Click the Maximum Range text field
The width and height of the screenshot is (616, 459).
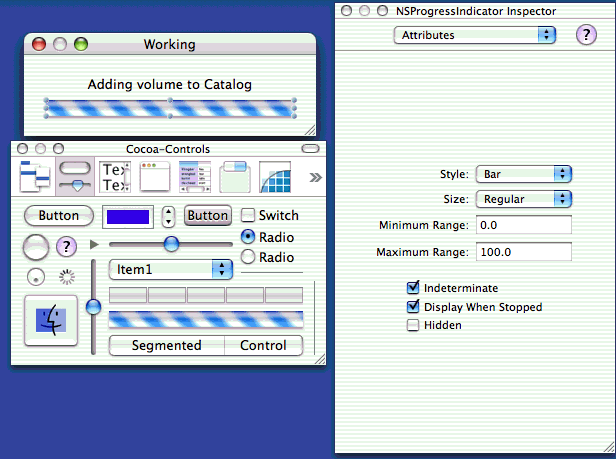coord(523,252)
